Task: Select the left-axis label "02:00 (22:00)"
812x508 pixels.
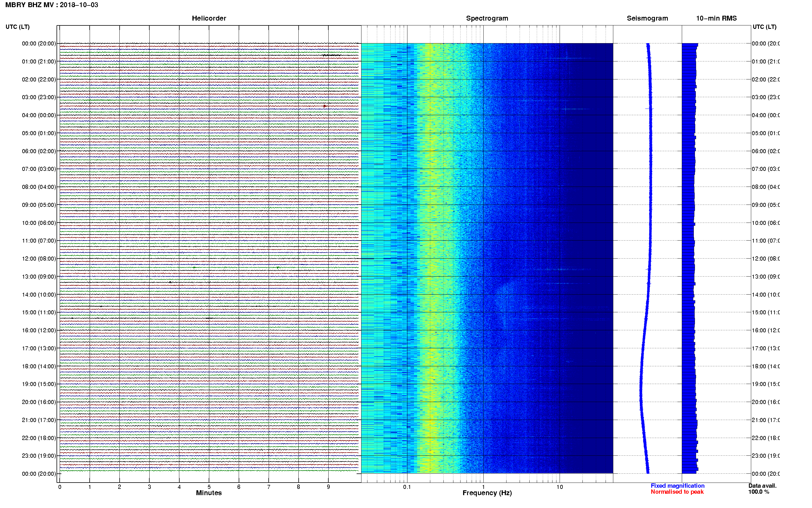Action: 39,80
